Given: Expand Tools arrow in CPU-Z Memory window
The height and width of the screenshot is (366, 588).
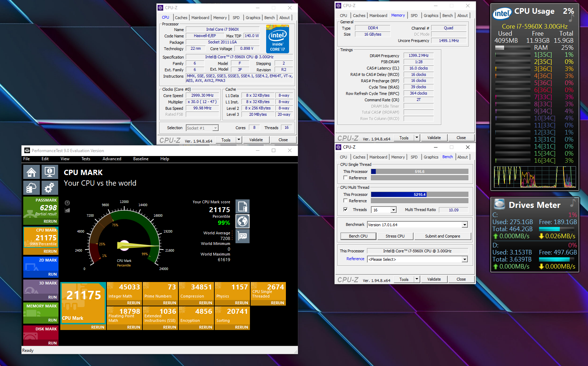Looking at the screenshot, I should pyautogui.click(x=417, y=138).
